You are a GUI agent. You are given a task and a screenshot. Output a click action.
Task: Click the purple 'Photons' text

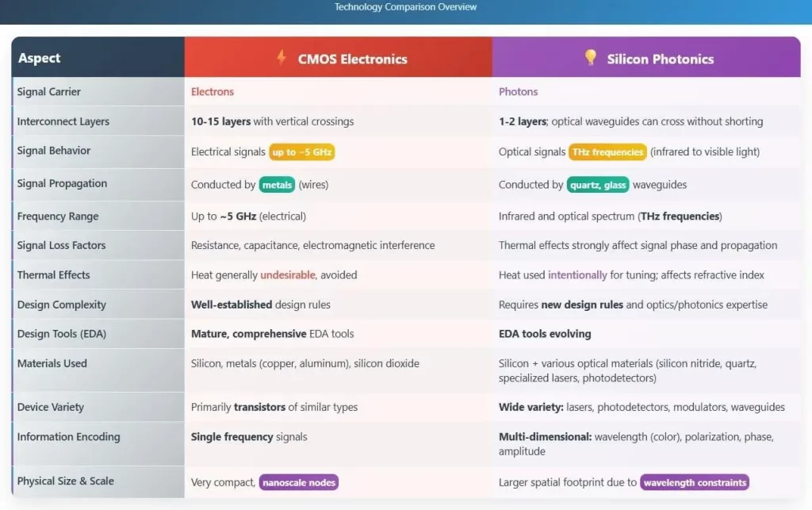[518, 92]
